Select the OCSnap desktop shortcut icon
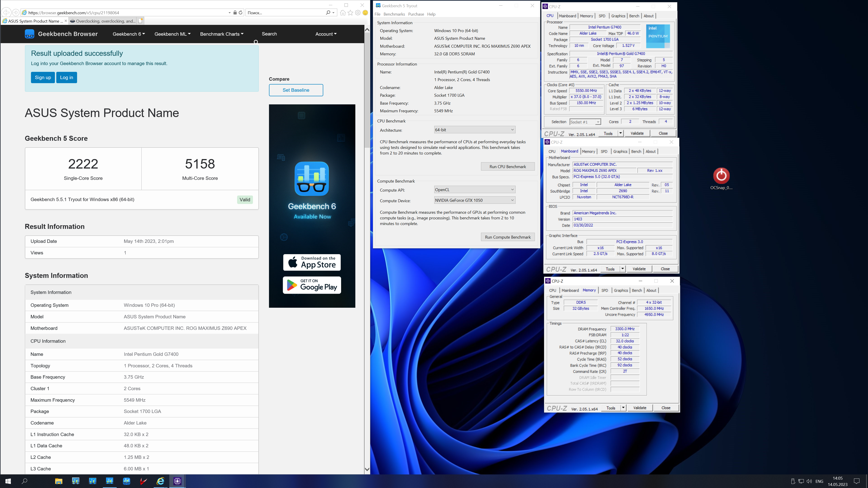 (722, 179)
